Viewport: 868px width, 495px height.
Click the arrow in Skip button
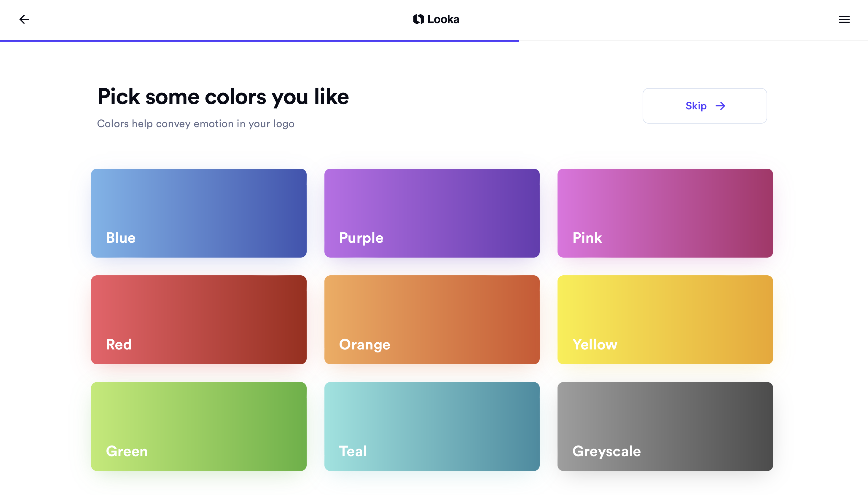pos(720,106)
